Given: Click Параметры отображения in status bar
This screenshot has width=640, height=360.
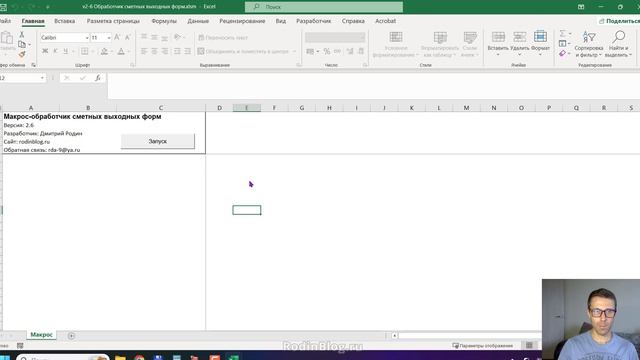Looking at the screenshot, I should [x=483, y=346].
